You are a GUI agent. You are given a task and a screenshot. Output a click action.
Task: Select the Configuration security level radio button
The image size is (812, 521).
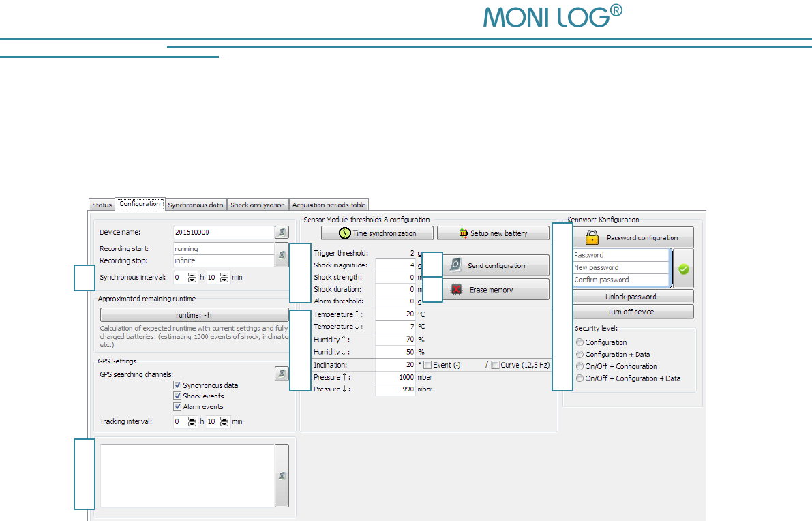[580, 342]
